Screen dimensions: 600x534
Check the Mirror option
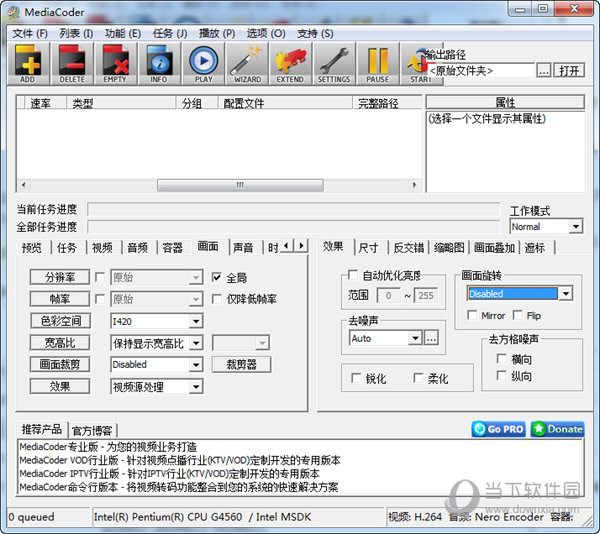[x=473, y=315]
